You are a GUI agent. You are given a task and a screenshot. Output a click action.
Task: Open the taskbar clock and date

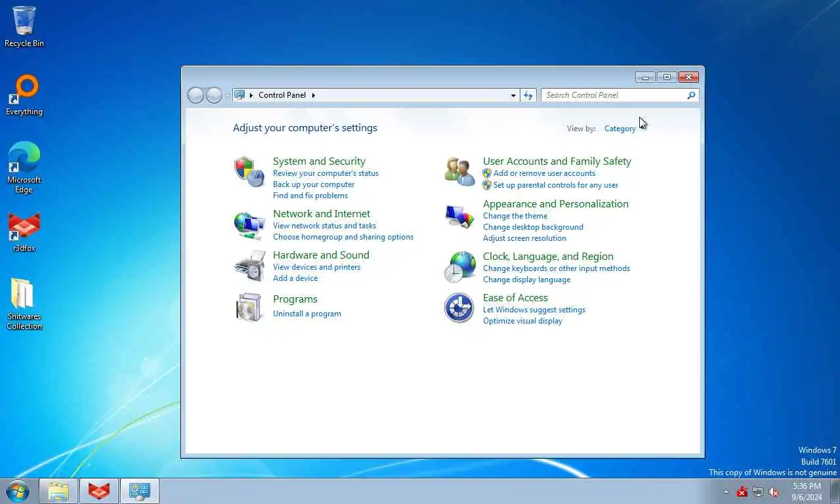coord(807,492)
